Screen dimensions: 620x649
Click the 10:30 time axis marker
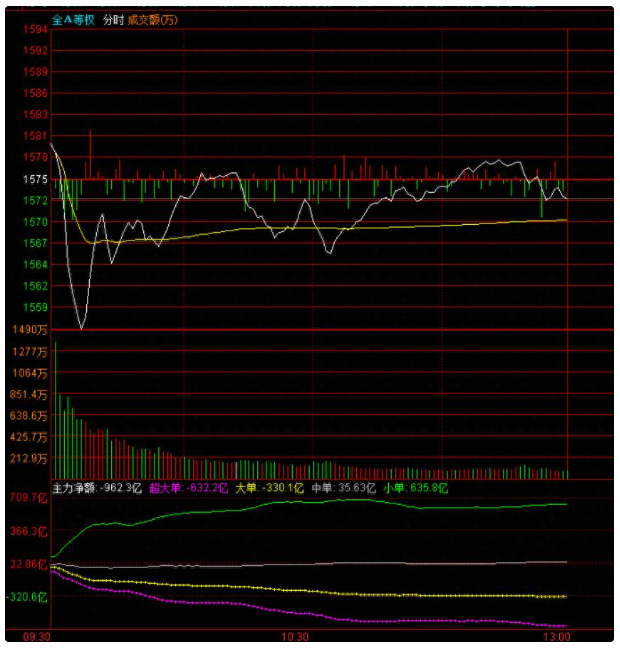coord(294,636)
